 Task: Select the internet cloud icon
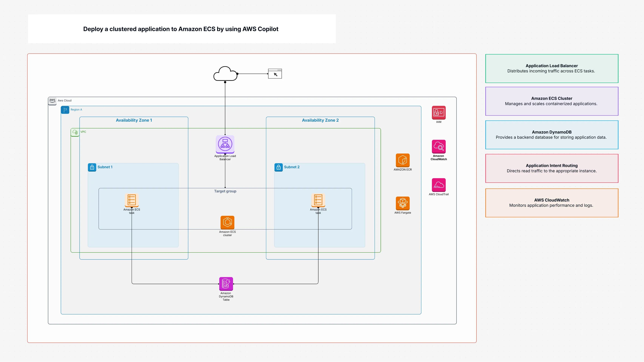225,74
